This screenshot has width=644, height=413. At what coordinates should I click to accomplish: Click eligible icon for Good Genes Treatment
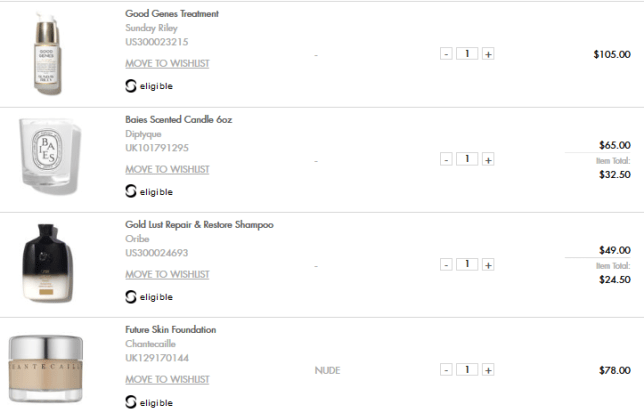click(131, 86)
